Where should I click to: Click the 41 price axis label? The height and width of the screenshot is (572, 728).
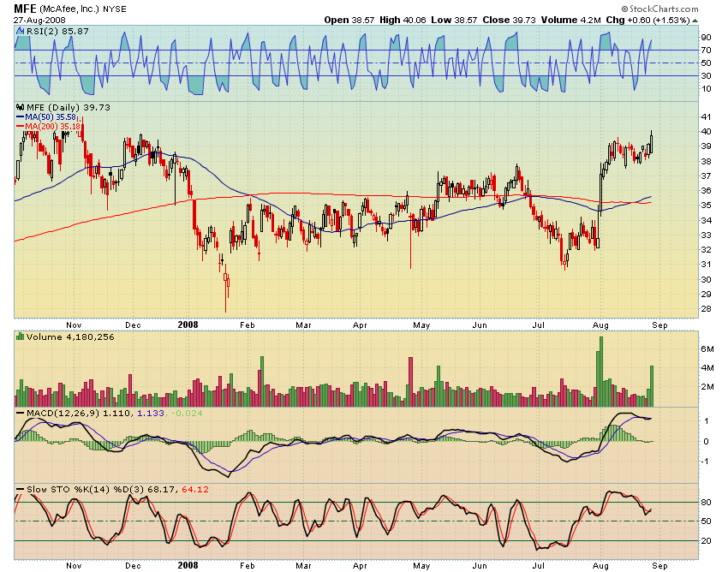[x=707, y=116]
